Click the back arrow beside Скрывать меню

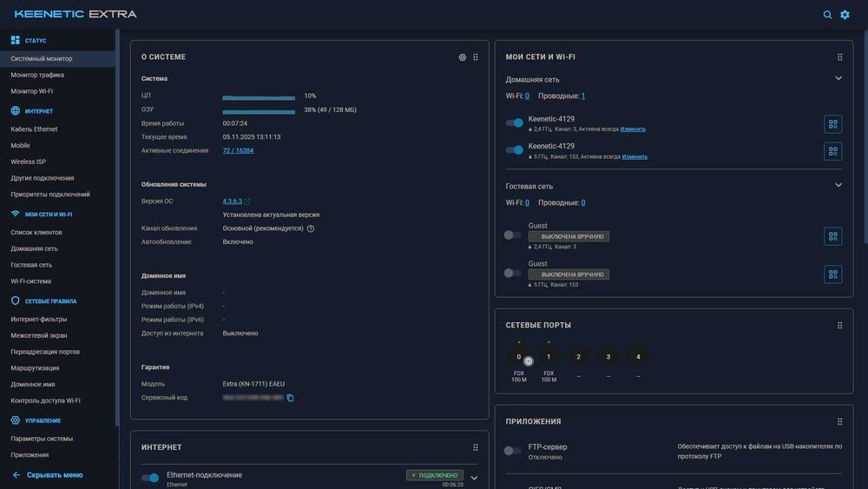[16, 474]
